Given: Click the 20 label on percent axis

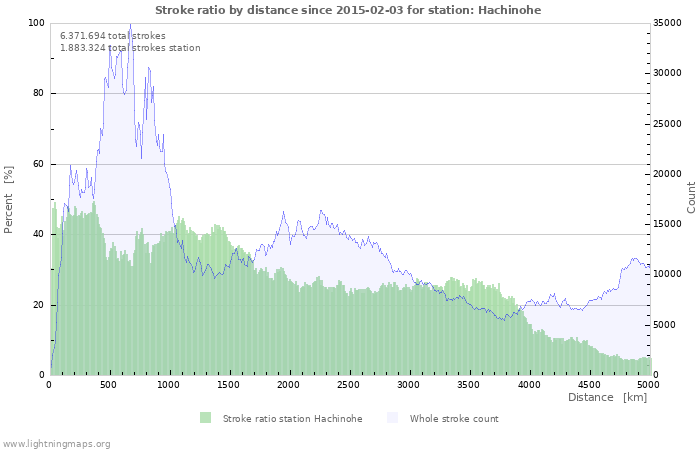Looking at the screenshot, I should (x=39, y=305).
